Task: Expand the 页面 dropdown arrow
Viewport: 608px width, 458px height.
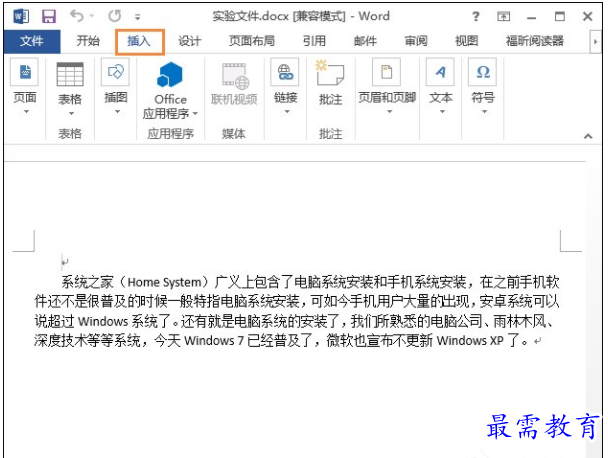Action: (x=26, y=112)
